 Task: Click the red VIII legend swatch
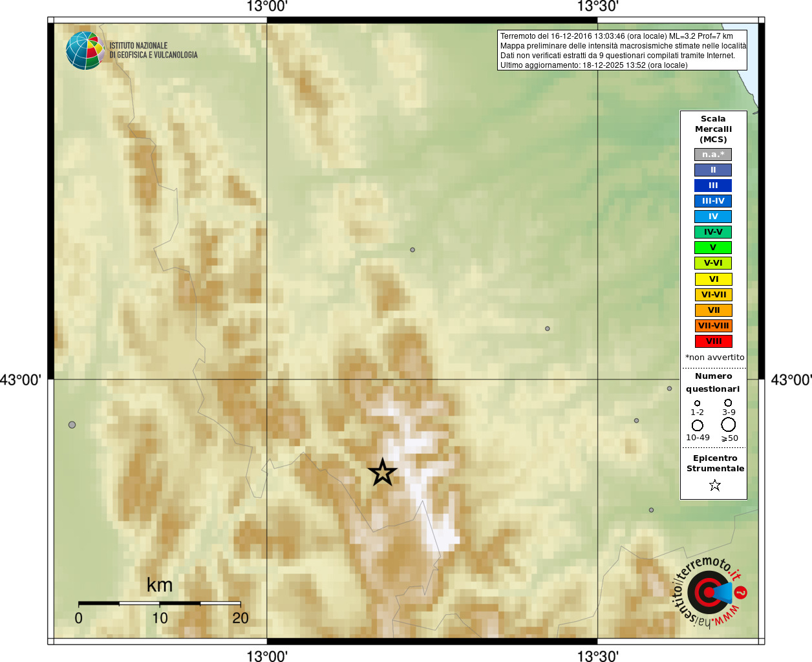coord(713,341)
